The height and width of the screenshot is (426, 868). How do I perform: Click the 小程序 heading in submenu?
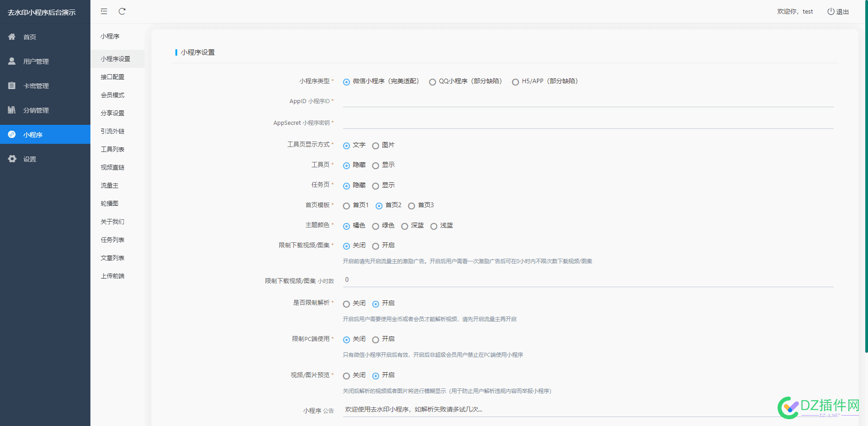[110, 36]
